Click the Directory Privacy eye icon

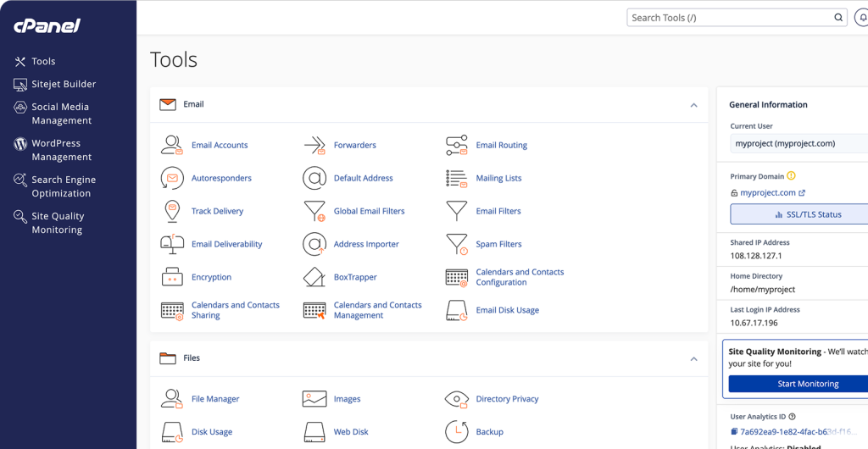click(x=457, y=398)
